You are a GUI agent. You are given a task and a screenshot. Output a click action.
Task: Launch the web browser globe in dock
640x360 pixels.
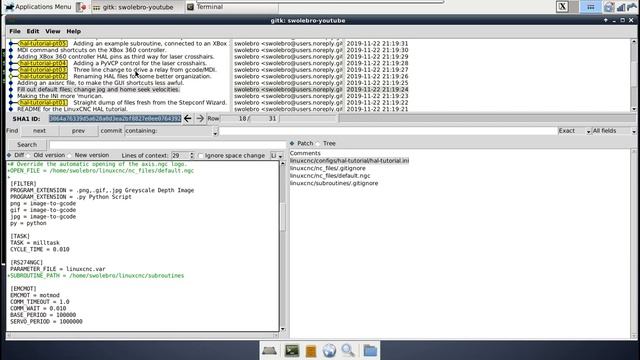click(x=329, y=351)
